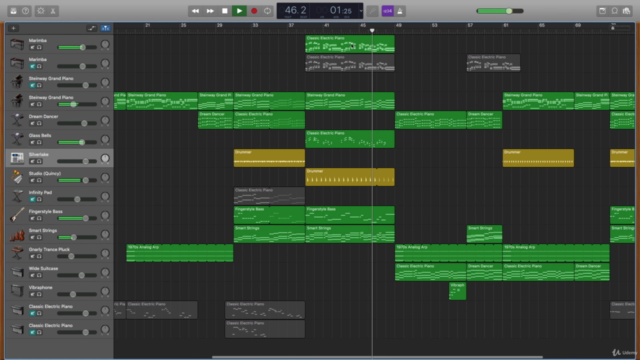The height and width of the screenshot is (360, 640).
Task: Click the playhead marker in the ruler
Action: pyautogui.click(x=372, y=30)
